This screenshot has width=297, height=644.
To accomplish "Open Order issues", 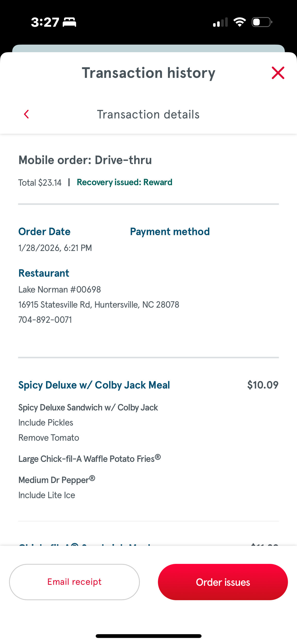I will coord(223,582).
